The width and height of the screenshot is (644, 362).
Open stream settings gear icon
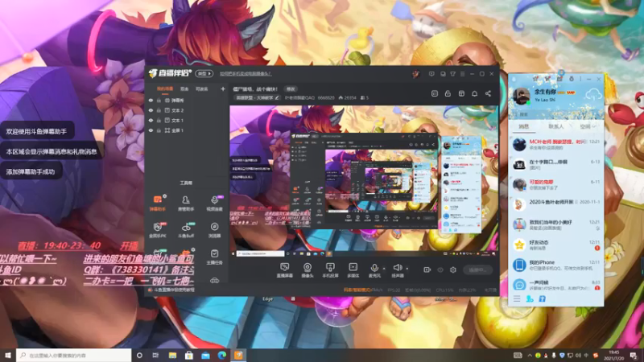click(453, 269)
